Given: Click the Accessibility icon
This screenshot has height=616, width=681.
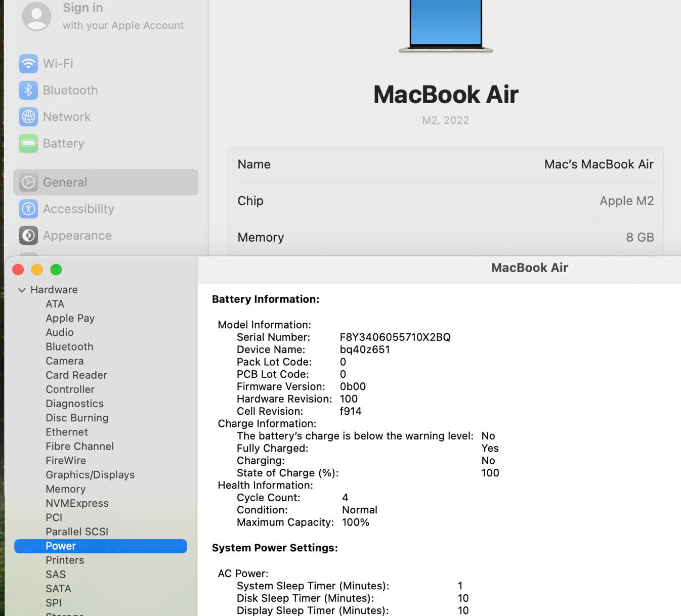Looking at the screenshot, I should [x=28, y=209].
